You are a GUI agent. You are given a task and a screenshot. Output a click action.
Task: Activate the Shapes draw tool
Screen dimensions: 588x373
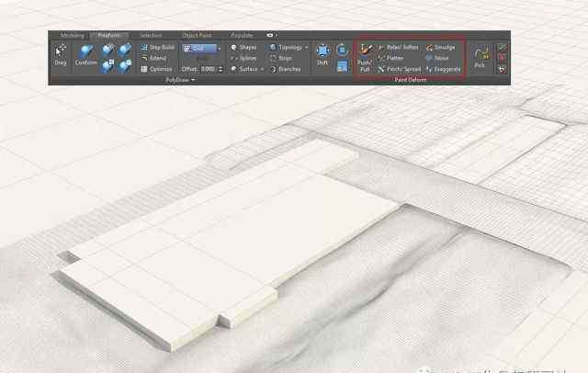(243, 47)
